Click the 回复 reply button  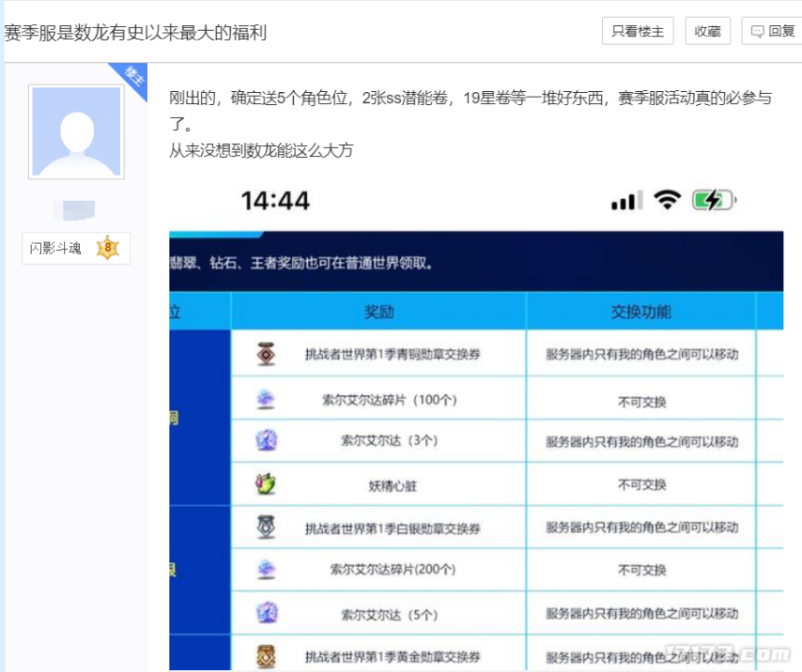tap(780, 31)
